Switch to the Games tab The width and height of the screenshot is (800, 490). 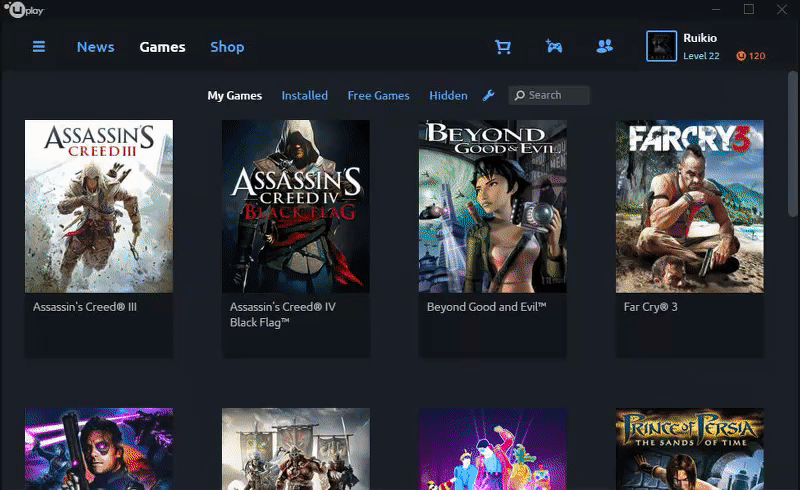pyautogui.click(x=162, y=47)
